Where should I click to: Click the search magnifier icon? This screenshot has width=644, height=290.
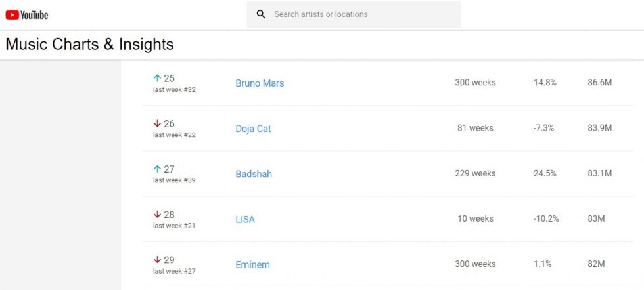tap(261, 14)
